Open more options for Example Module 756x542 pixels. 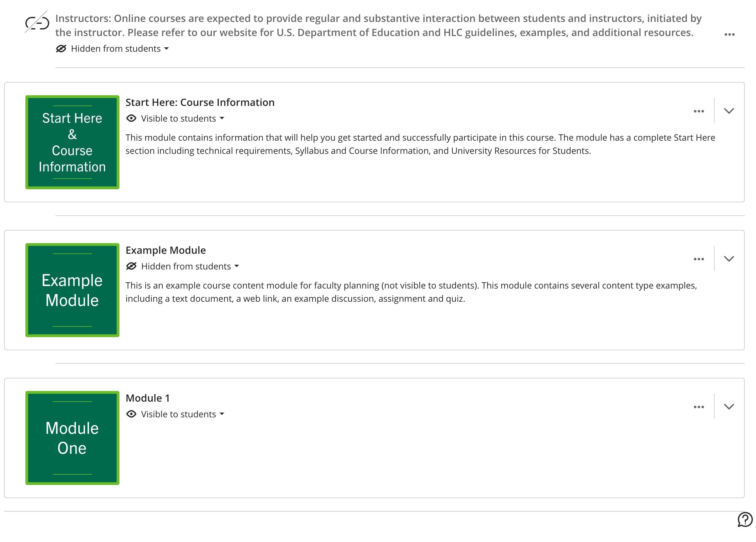tap(699, 259)
